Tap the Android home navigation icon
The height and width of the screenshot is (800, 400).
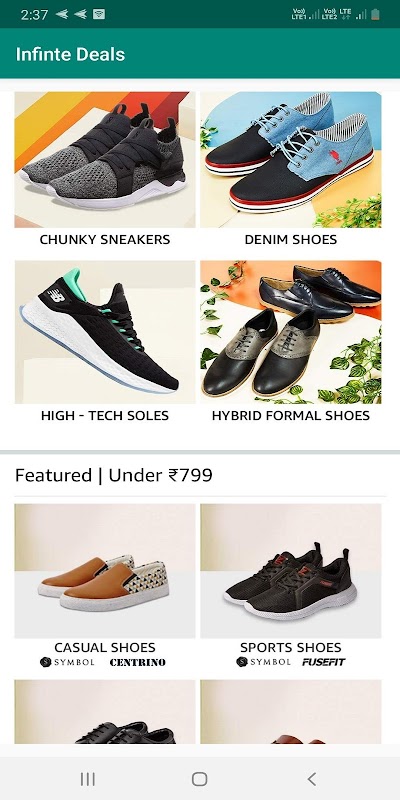199,779
